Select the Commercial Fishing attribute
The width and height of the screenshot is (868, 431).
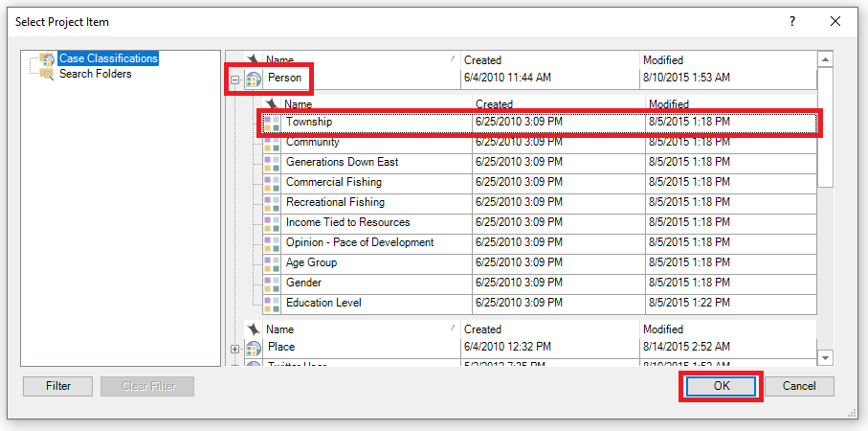coord(333,182)
